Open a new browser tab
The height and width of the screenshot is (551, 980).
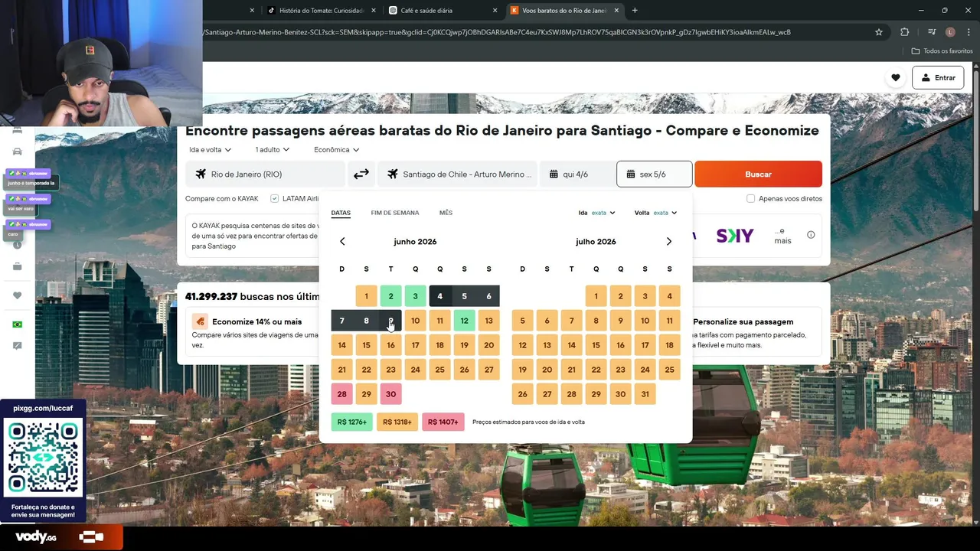point(635,11)
